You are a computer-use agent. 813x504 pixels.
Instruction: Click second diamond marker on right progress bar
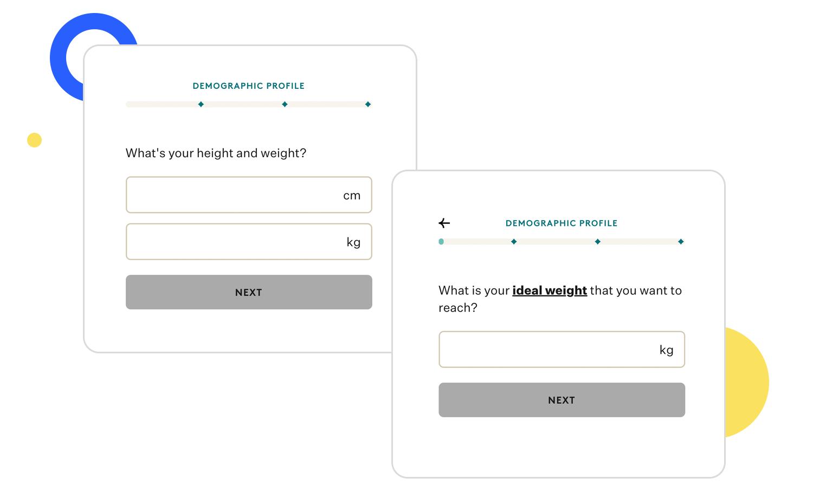click(x=597, y=242)
